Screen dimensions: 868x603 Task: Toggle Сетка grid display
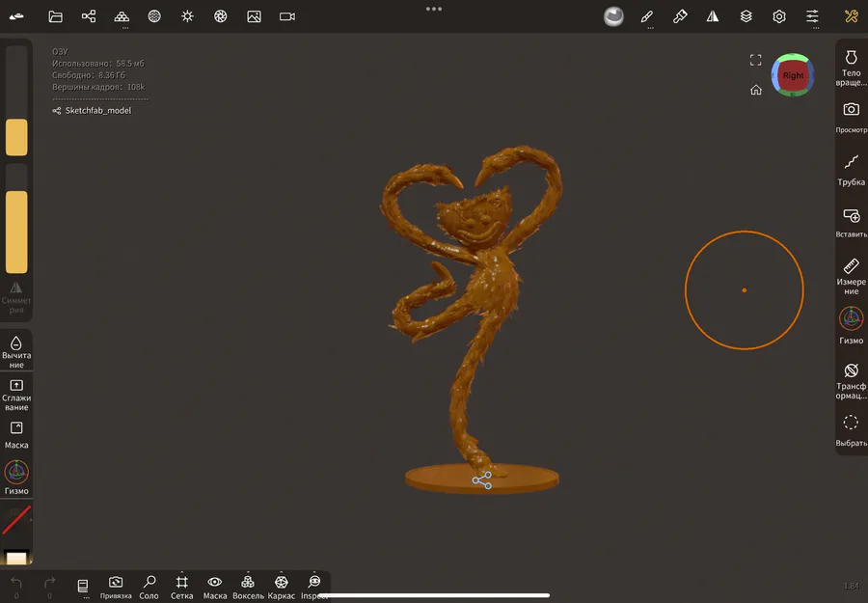tap(181, 588)
